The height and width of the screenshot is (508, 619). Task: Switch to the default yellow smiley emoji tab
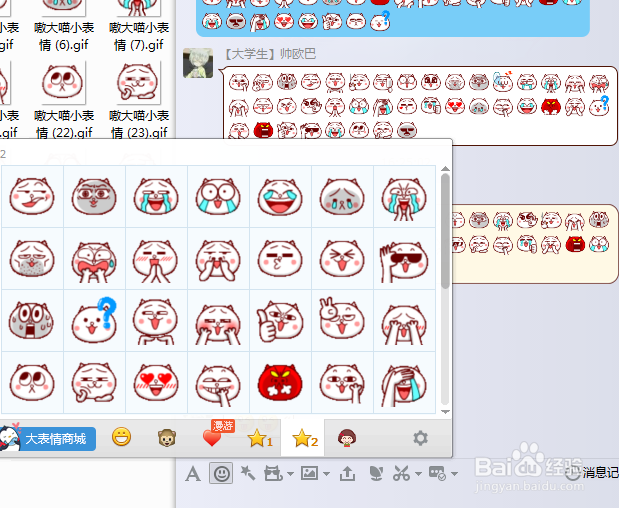[121, 437]
